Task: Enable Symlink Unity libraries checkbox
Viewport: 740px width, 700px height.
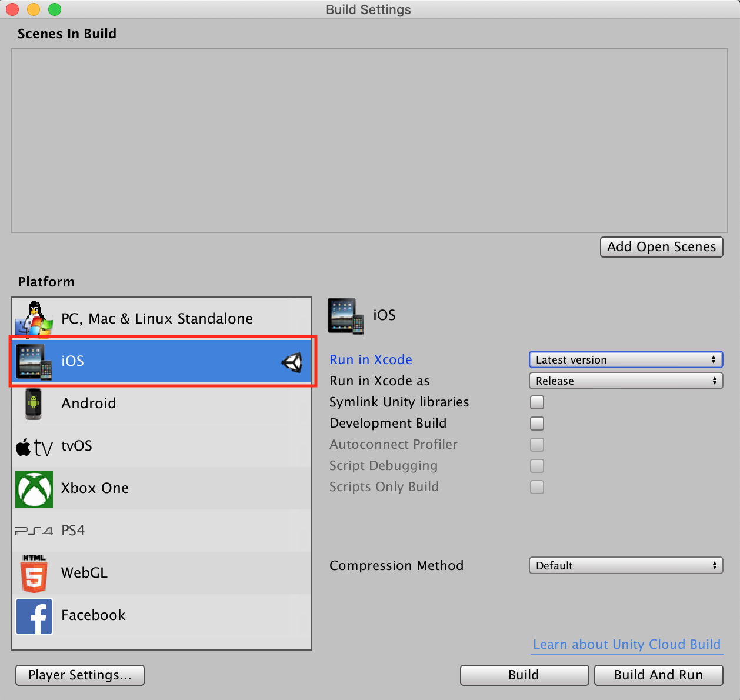Action: pyautogui.click(x=537, y=402)
